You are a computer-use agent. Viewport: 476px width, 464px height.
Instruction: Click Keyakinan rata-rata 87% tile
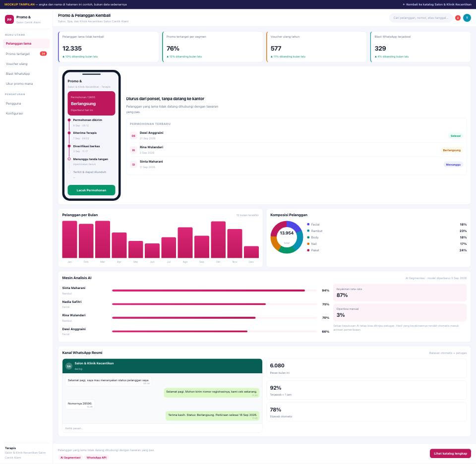pyautogui.click(x=400, y=292)
